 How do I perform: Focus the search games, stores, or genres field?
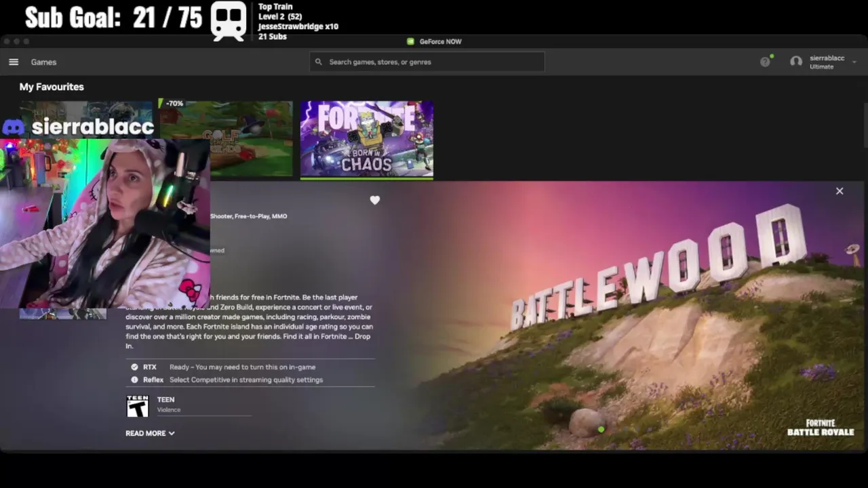point(427,62)
